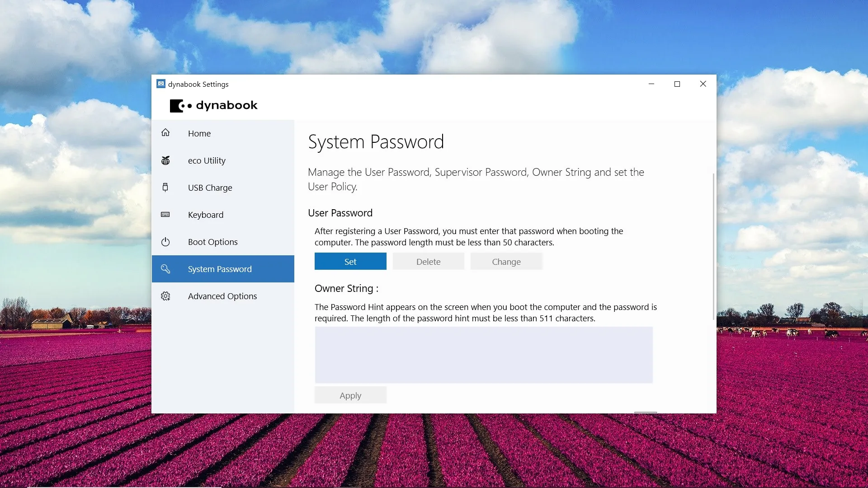868x488 pixels.
Task: Click the Home house icon in sidebar
Action: [x=165, y=133]
